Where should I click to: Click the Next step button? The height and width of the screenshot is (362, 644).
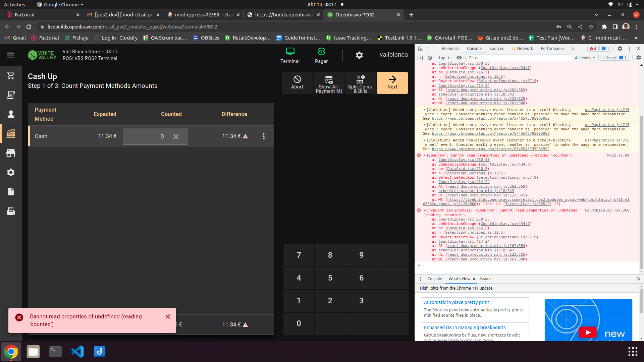[x=392, y=83]
